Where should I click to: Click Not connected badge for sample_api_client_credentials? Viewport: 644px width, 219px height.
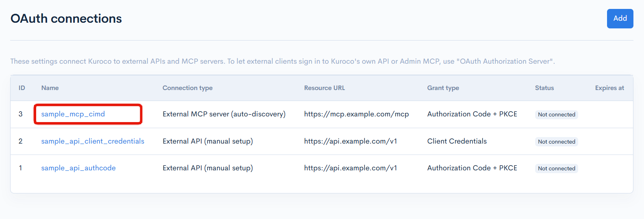coord(557,142)
